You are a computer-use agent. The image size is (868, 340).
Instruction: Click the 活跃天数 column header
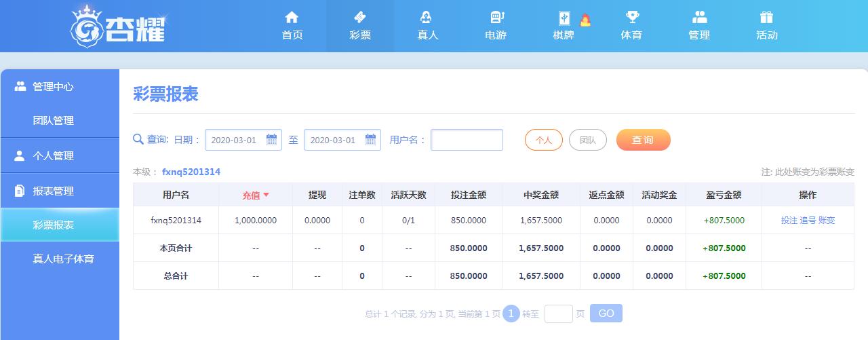click(x=408, y=195)
